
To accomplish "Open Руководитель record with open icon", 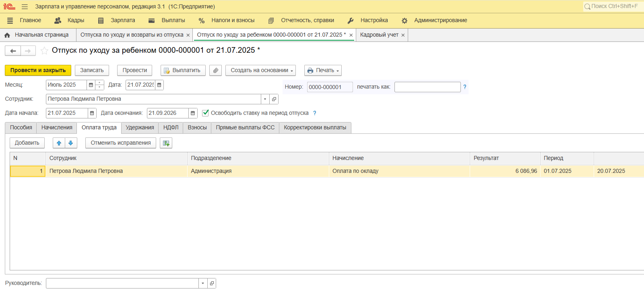I will [212, 283].
